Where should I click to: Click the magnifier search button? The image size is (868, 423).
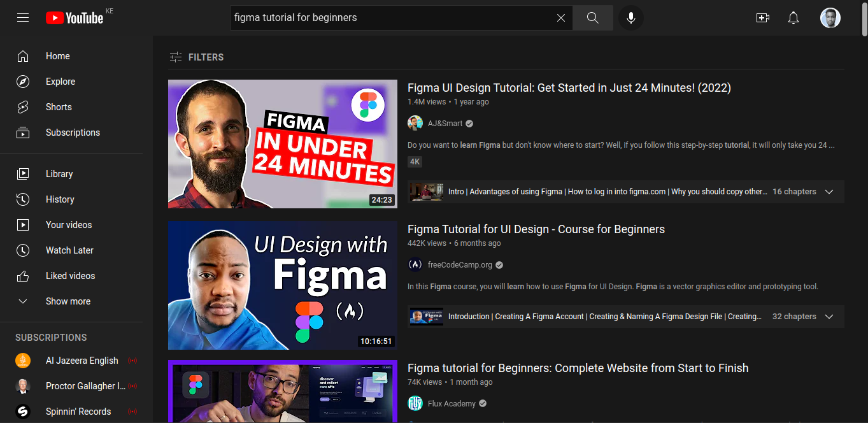point(593,18)
